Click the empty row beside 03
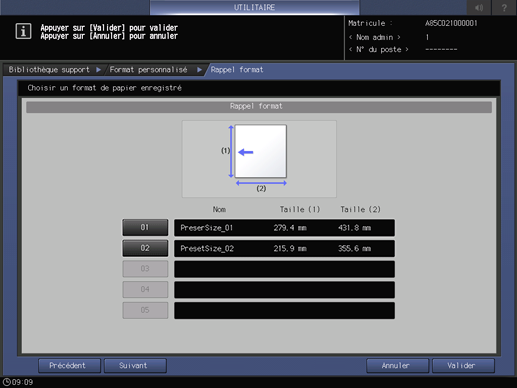Viewport: 517px width, 388px height. coord(284,269)
